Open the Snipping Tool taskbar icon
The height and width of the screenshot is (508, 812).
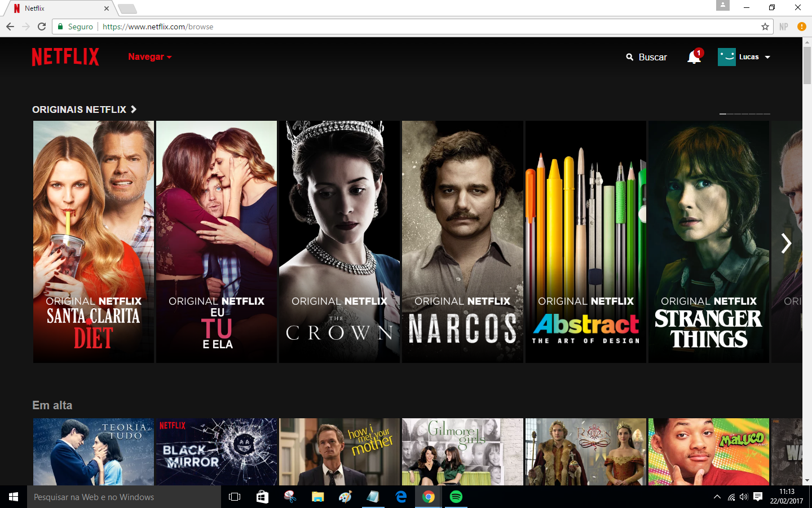pyautogui.click(x=290, y=497)
